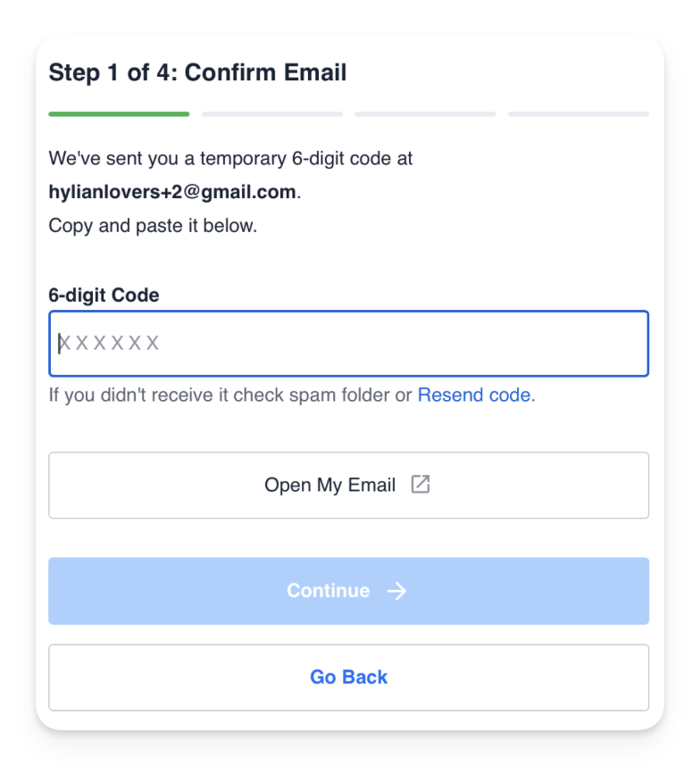
Task: Select the second progress step segment
Action: (272, 114)
